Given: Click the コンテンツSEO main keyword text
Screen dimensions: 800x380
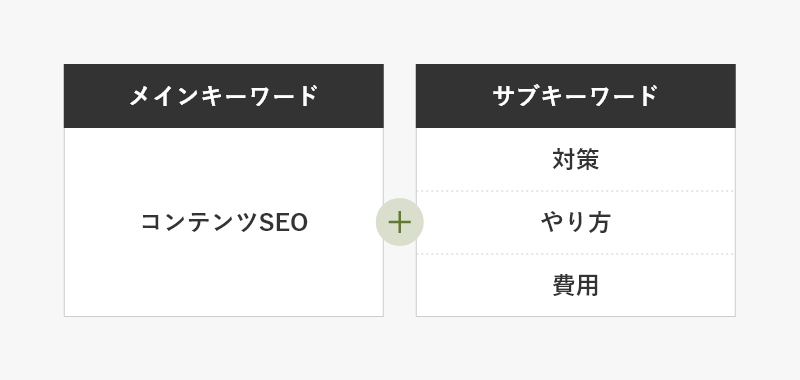Looking at the screenshot, I should coord(224,222).
